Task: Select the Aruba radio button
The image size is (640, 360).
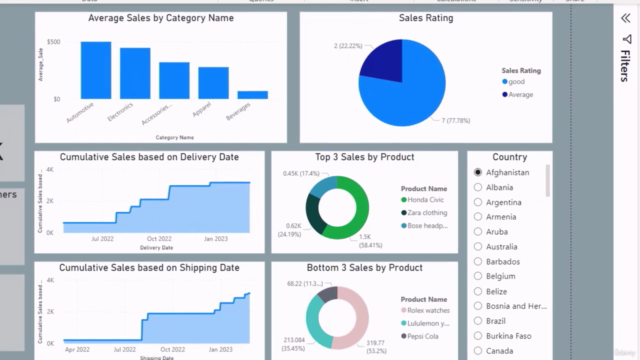Action: [478, 231]
